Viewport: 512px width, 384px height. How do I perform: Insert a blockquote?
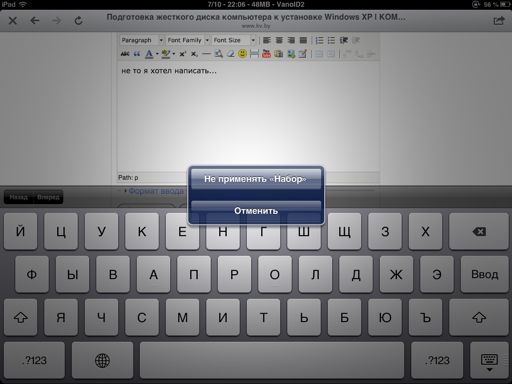coord(137,54)
